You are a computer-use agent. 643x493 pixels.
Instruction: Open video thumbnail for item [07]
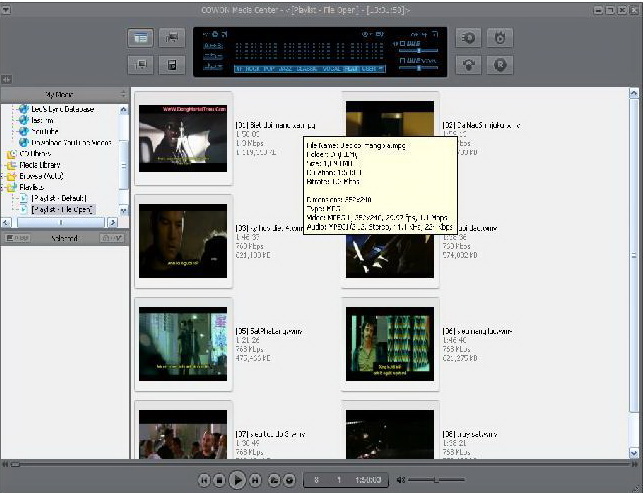click(183, 434)
